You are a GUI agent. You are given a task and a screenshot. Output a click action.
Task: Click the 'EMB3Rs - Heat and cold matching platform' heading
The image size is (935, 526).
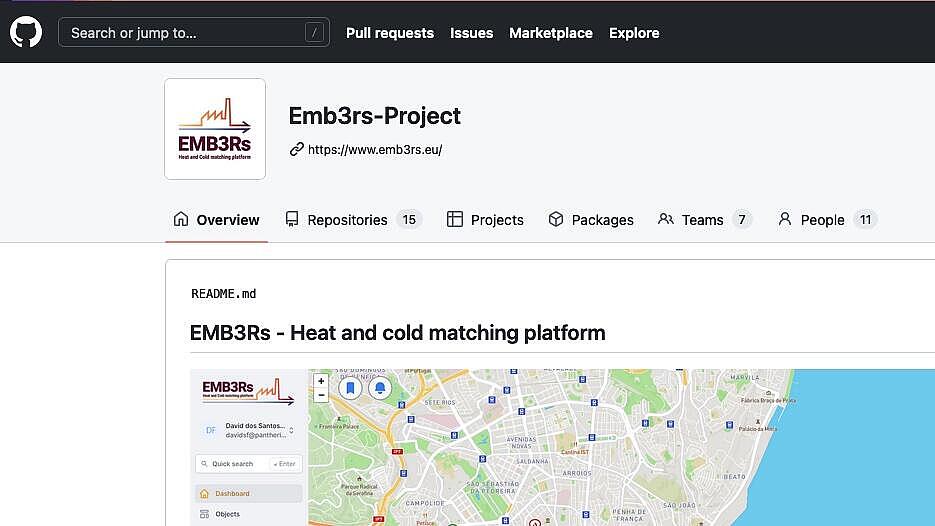(x=397, y=333)
